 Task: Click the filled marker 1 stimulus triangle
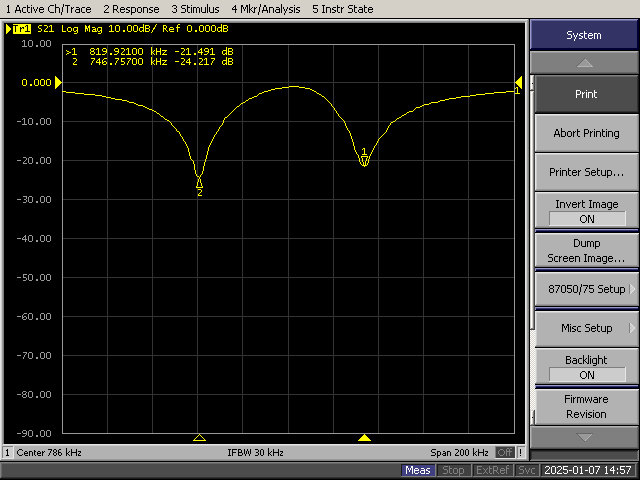tap(364, 438)
